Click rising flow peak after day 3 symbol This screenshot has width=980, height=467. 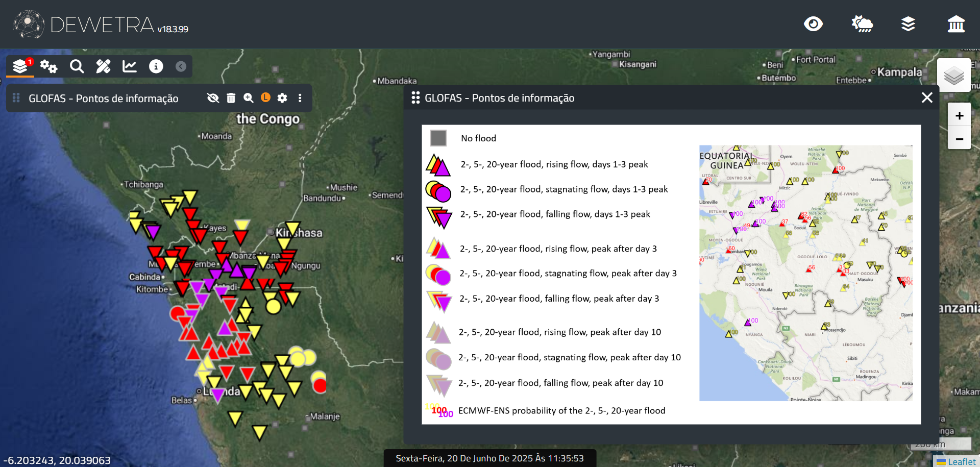coord(438,248)
